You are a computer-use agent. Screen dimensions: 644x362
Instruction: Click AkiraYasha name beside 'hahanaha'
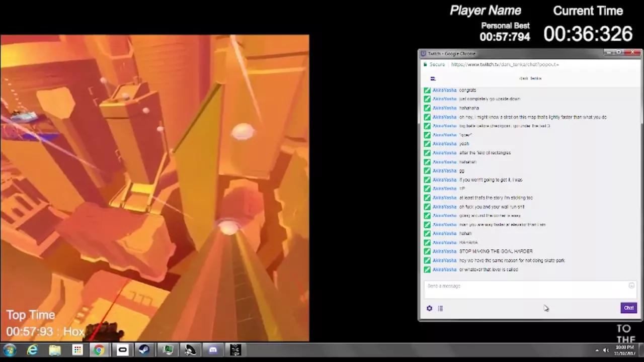[444, 108]
